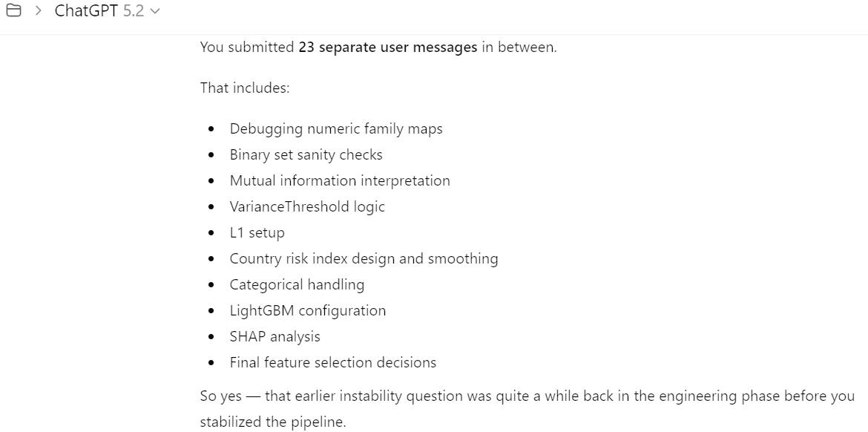Click "You submitted" at the message start
This screenshot has height=432, width=868.
pos(247,48)
